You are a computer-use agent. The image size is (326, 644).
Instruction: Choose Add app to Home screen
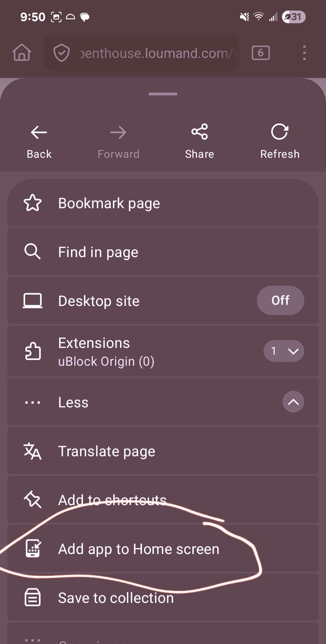139,549
